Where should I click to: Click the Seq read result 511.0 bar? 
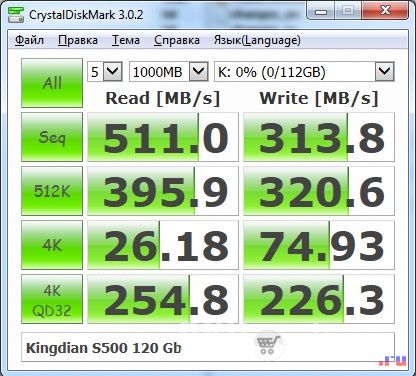pos(163,137)
